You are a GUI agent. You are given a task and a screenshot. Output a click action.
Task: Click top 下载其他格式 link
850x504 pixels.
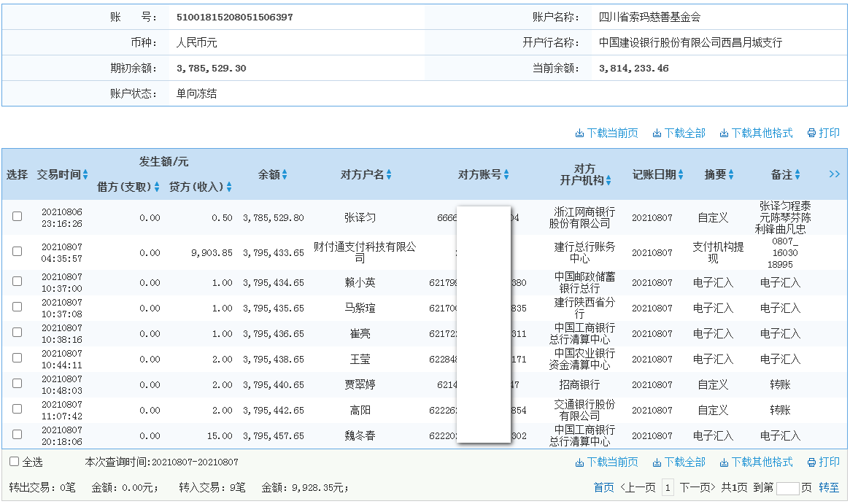(756, 133)
